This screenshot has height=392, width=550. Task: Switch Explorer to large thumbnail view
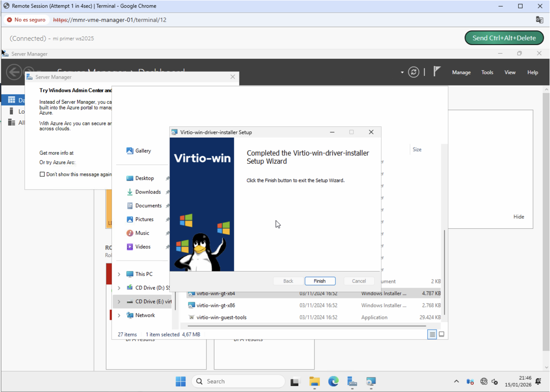(441, 334)
